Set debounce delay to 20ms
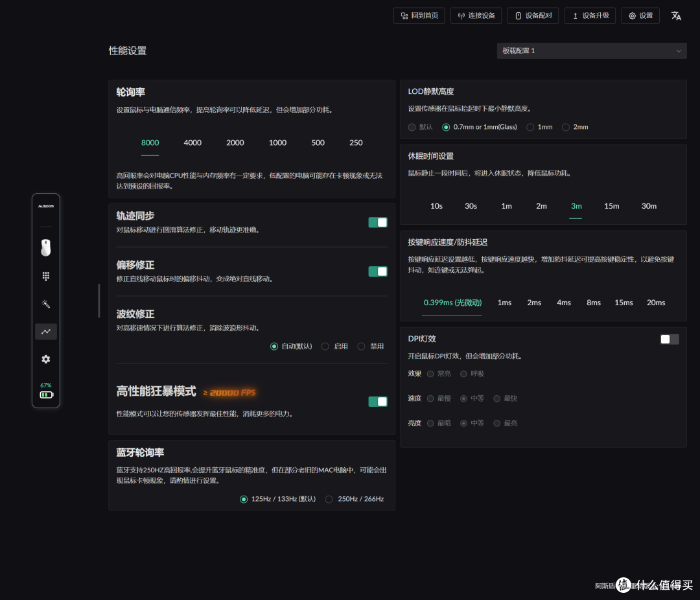Viewport: 700px width, 600px height. (656, 303)
